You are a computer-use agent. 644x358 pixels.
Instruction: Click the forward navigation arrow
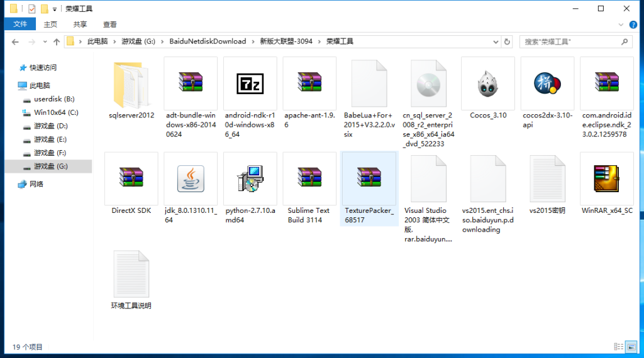31,42
